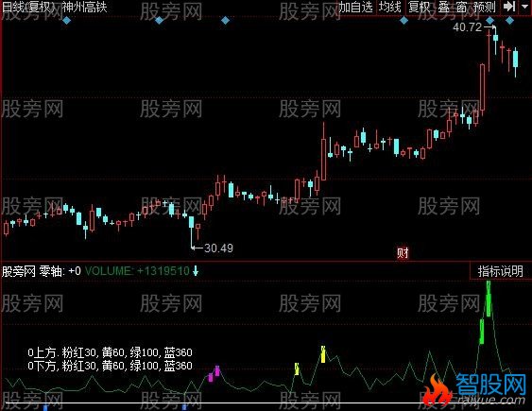
Task: Select the 日线(复权) period label
Action: click(x=29, y=7)
